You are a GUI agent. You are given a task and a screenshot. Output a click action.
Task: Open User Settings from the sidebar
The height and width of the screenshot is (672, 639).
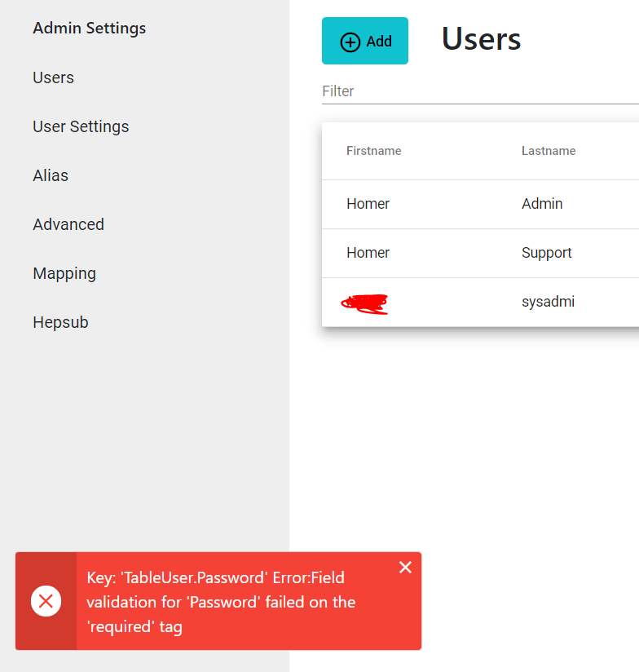click(x=81, y=126)
